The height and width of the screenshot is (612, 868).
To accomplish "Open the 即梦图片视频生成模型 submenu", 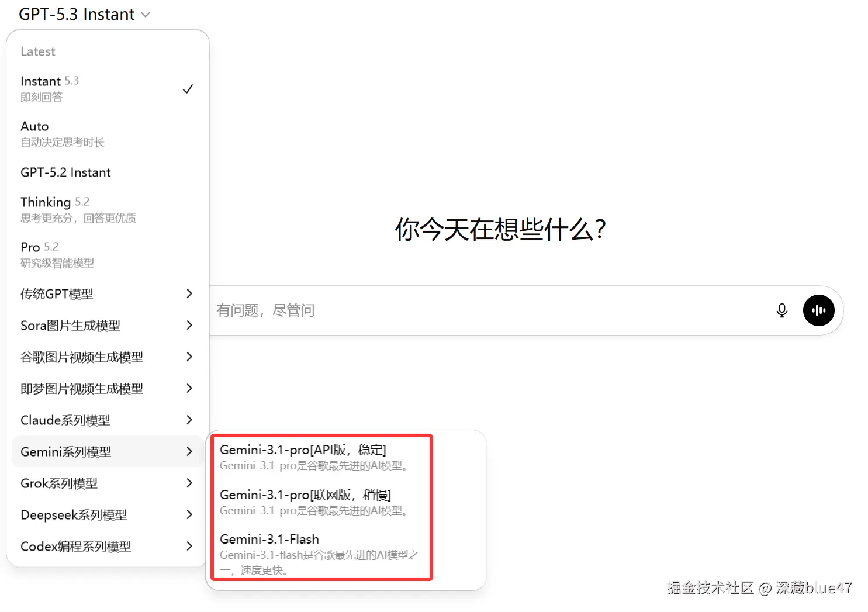I will (x=108, y=388).
